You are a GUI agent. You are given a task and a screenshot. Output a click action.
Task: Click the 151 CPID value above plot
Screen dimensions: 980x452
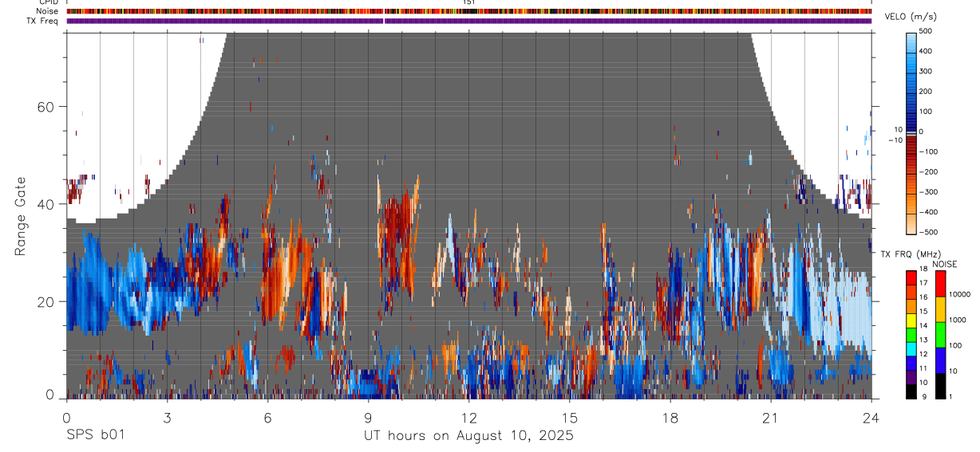coord(469,2)
